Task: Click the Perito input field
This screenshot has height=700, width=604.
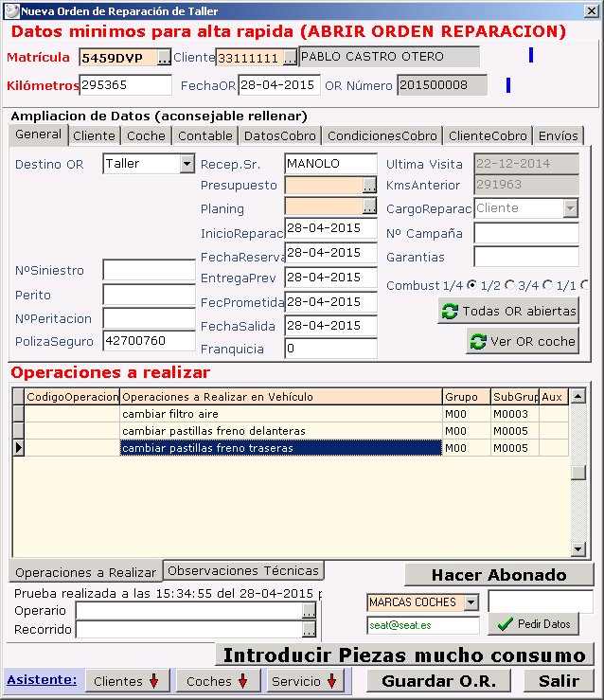Action: tap(149, 295)
